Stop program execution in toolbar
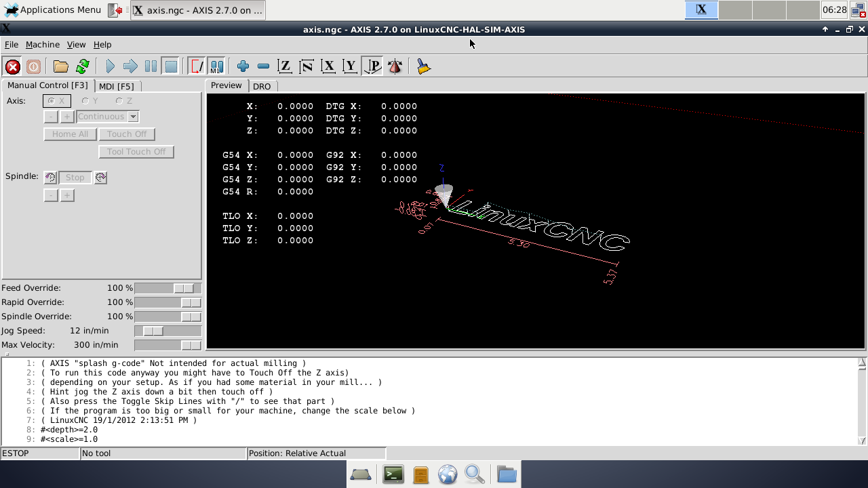This screenshot has width=868, height=488. point(171,66)
